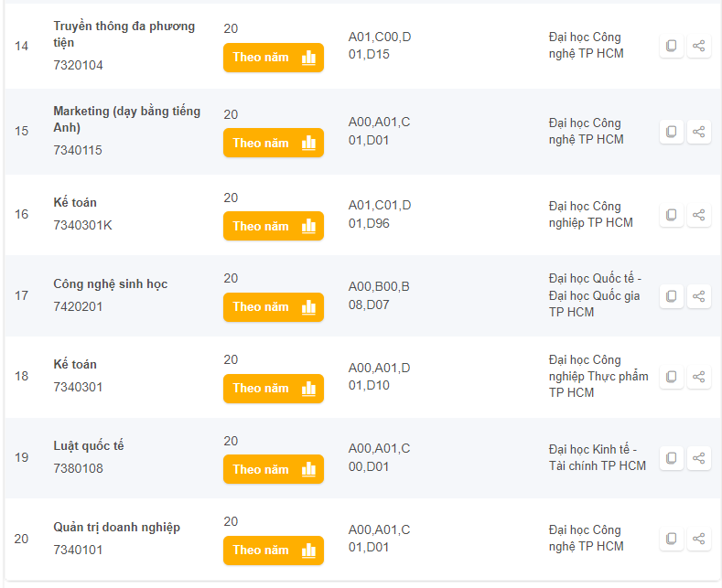Select Luật quốc tế major name
This screenshot has width=722, height=588.
pyautogui.click(x=89, y=446)
